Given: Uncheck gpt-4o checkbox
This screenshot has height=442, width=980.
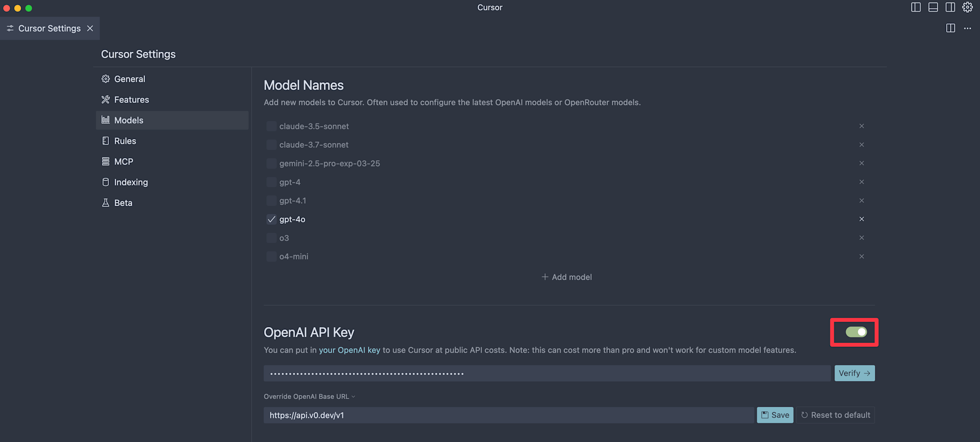Looking at the screenshot, I should pos(271,219).
